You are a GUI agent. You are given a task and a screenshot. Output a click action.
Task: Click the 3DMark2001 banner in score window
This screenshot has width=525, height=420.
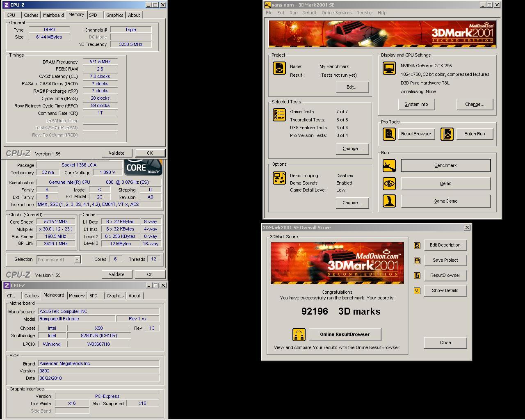337,263
